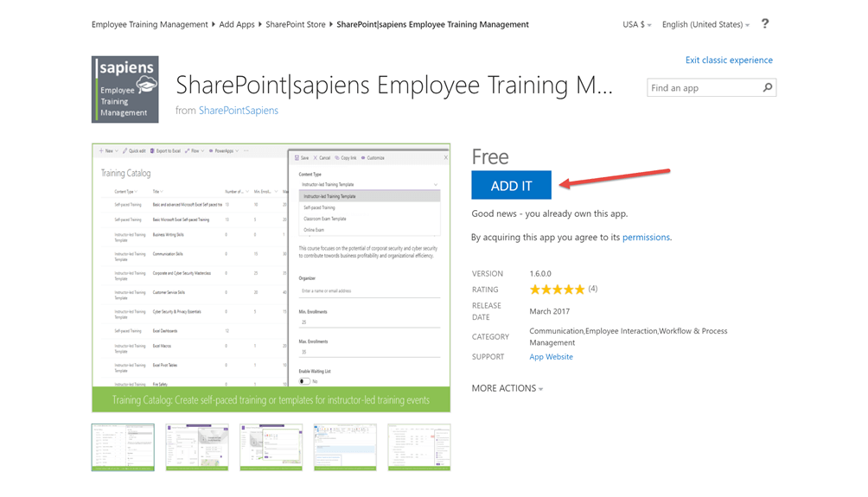Viewport: 868px width, 497px height.
Task: Go to Employee Training Management breadcrumb
Action: tap(150, 25)
